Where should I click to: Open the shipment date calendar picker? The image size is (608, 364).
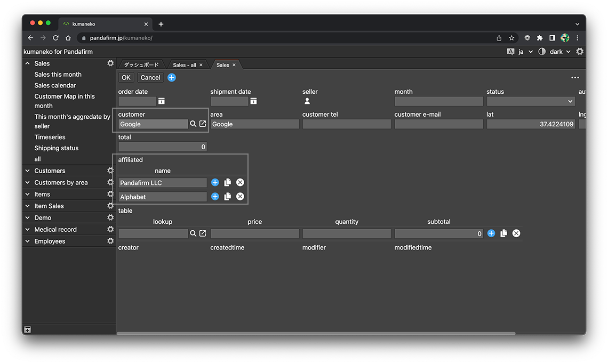pyautogui.click(x=254, y=101)
